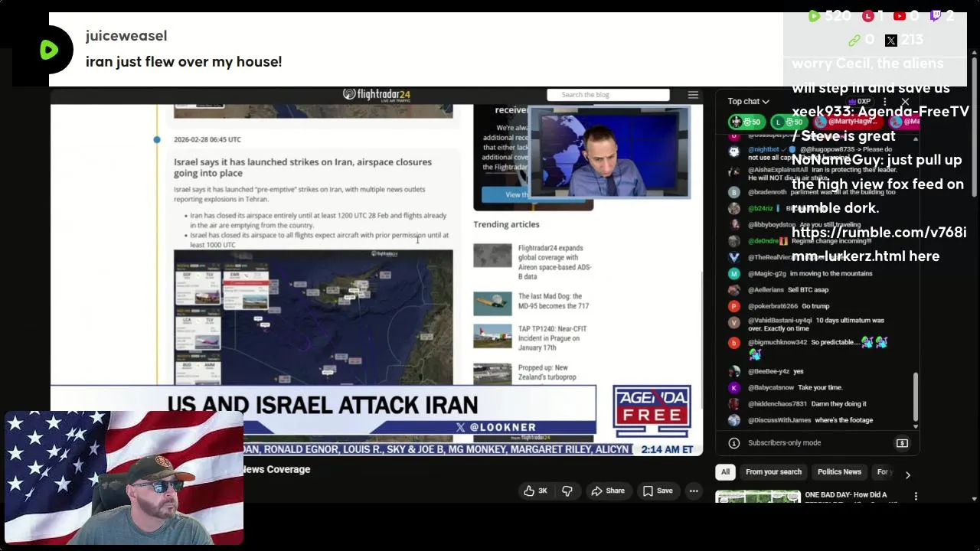
Task: Click the X @LOOKNER handle banner
Action: coord(495,427)
